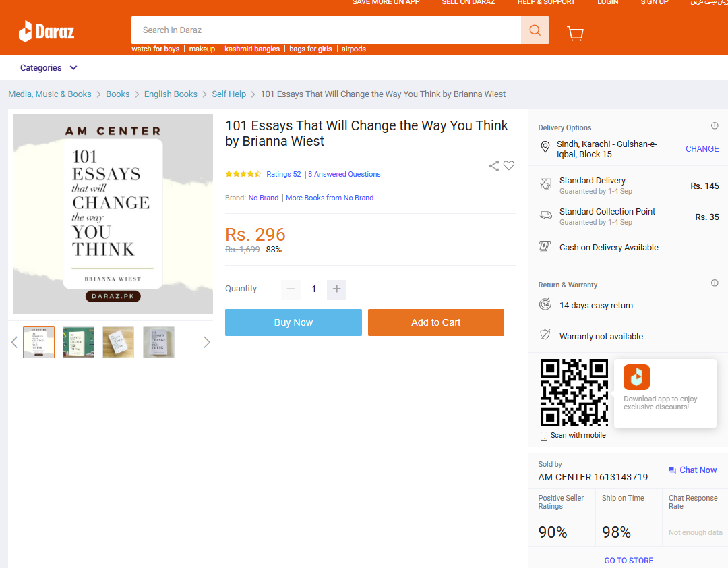The width and height of the screenshot is (728, 568).
Task: Click the Standard Delivery package icon
Action: tap(545, 184)
